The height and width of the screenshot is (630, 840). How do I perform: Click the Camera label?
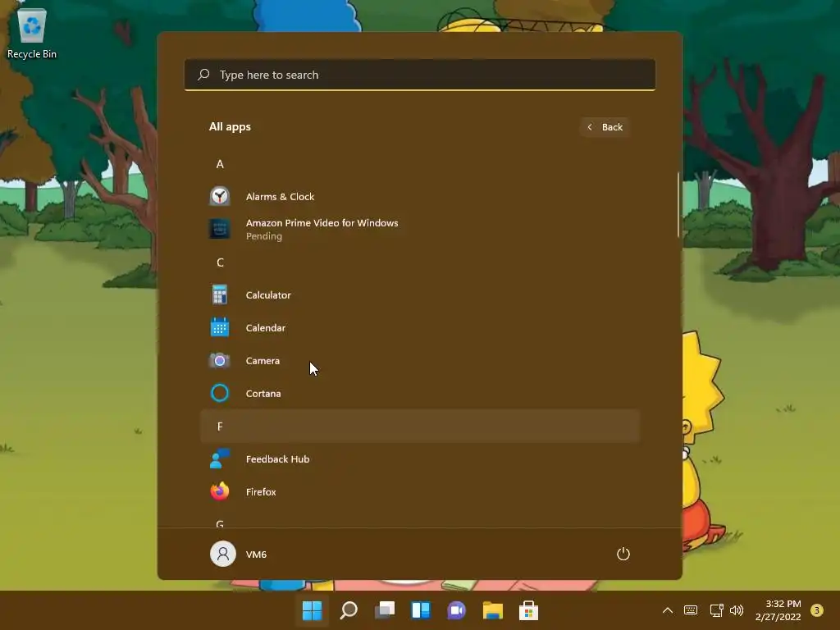[x=262, y=361]
